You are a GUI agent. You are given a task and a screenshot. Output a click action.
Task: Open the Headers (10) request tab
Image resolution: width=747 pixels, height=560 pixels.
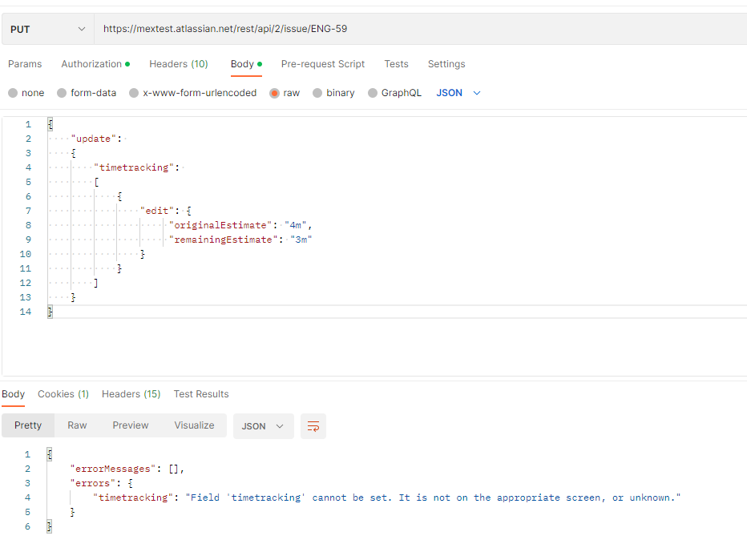tap(178, 64)
